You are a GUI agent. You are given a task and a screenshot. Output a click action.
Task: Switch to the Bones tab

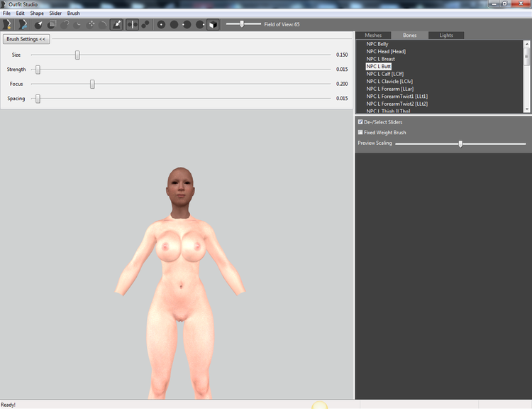[409, 36]
